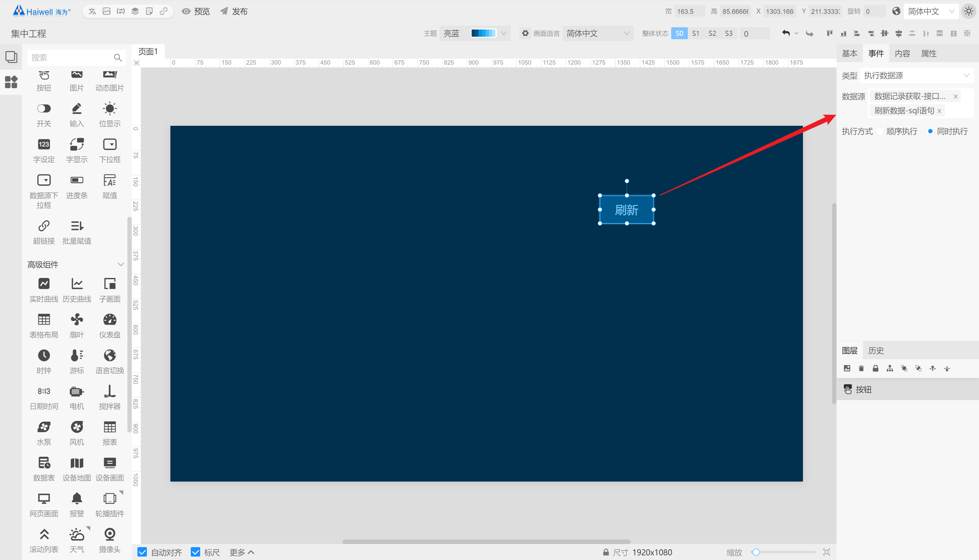Adjust the 缩放 zoom slider handle

[x=756, y=552]
